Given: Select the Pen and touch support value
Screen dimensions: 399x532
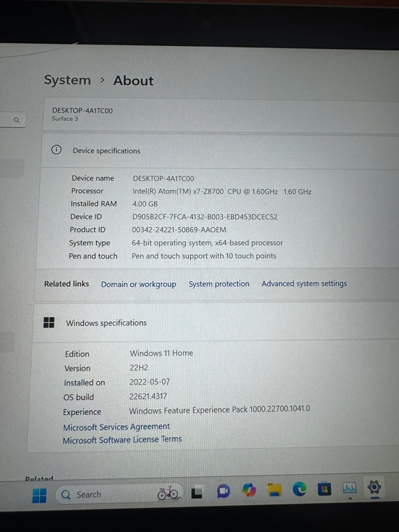Looking at the screenshot, I should pos(204,256).
